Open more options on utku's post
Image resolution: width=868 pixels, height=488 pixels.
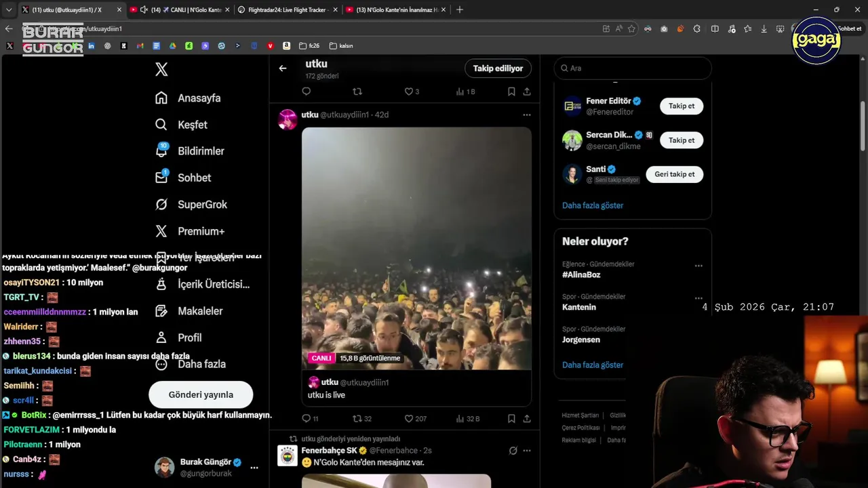pos(527,115)
